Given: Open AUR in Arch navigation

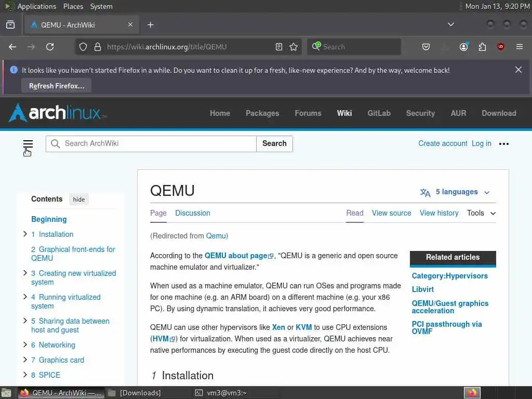Looking at the screenshot, I should [458, 113].
